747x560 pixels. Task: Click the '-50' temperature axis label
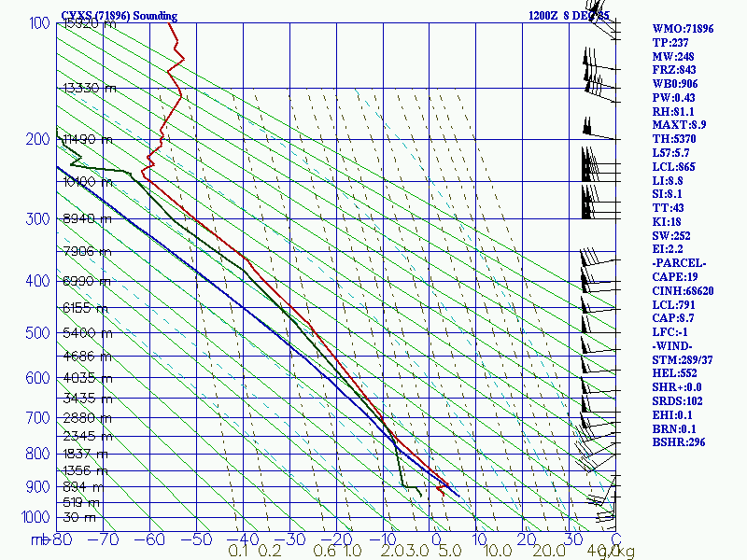click(x=196, y=539)
